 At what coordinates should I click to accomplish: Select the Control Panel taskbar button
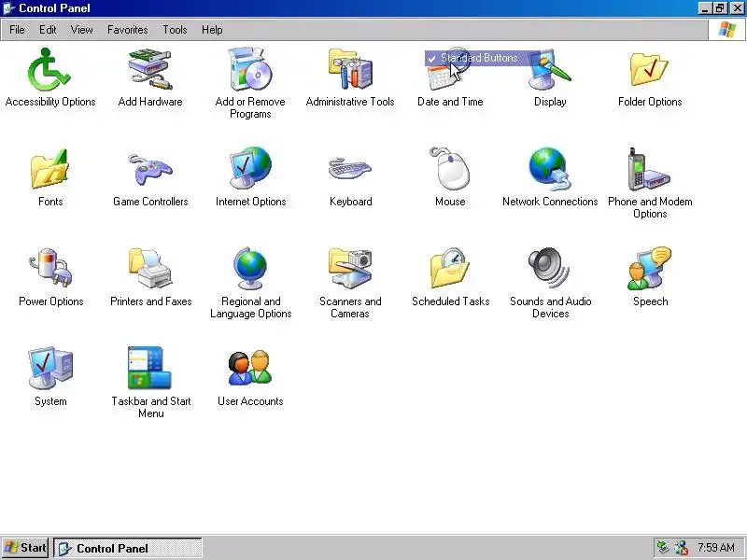click(x=128, y=548)
